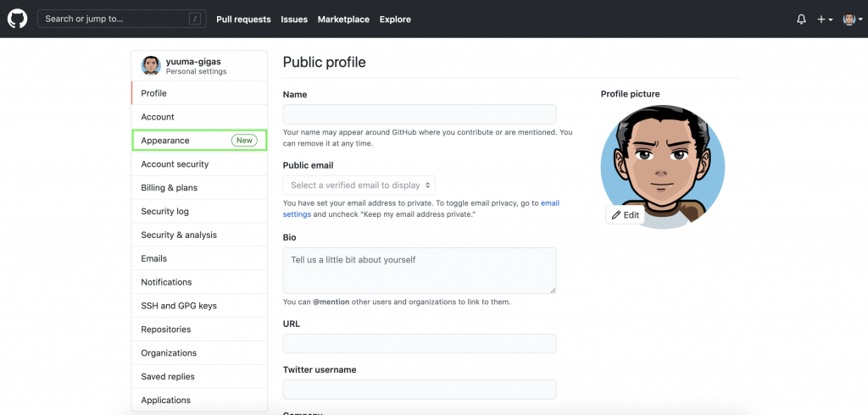Click into the Twitter username field
Viewport: 868px width, 415px height.
pos(420,390)
